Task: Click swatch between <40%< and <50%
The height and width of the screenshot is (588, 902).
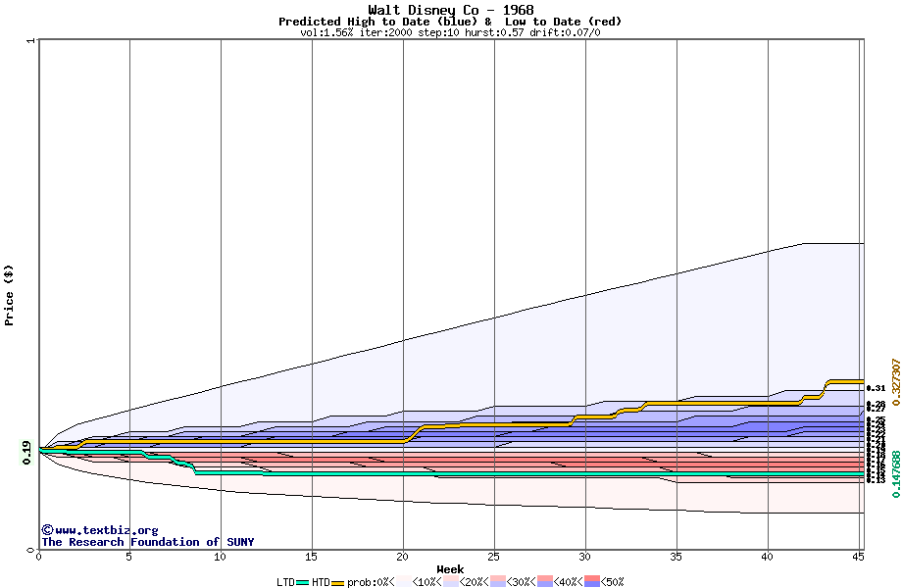Action: point(592,581)
